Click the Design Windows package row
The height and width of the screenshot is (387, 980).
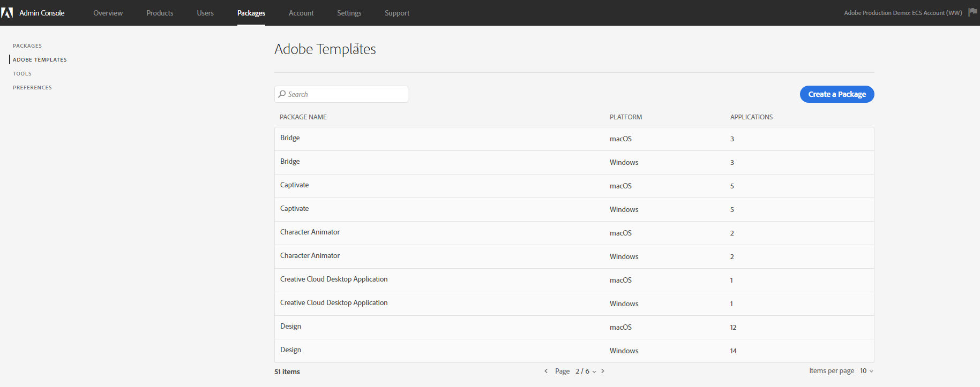(x=574, y=351)
